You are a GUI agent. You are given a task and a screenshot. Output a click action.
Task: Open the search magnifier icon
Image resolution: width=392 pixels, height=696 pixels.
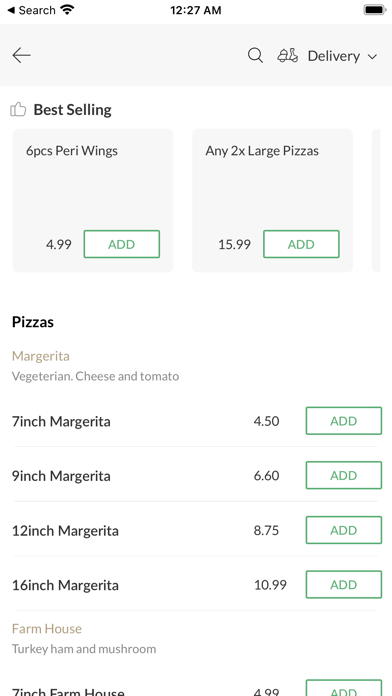point(255,55)
